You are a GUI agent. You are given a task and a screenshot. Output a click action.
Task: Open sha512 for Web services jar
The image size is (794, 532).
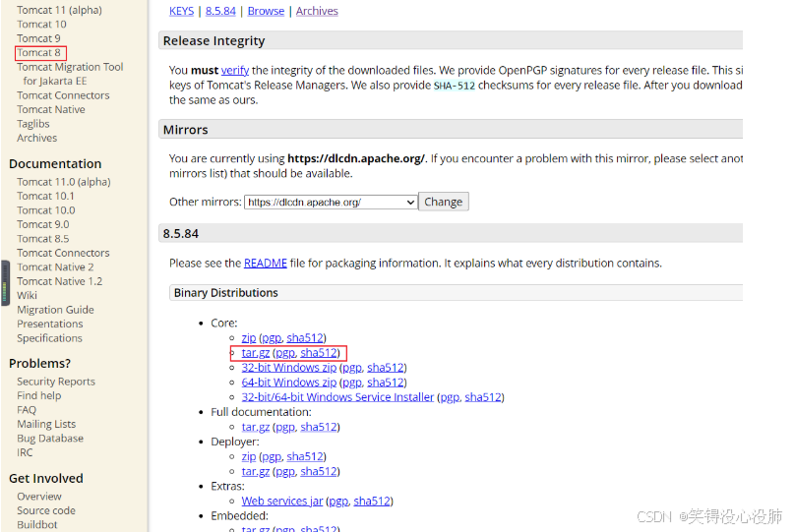point(372,501)
